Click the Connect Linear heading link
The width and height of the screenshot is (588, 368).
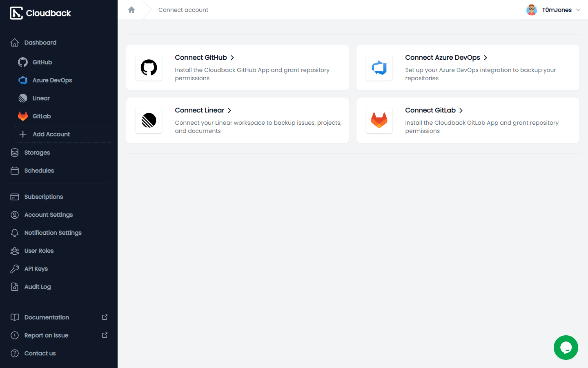click(x=200, y=110)
